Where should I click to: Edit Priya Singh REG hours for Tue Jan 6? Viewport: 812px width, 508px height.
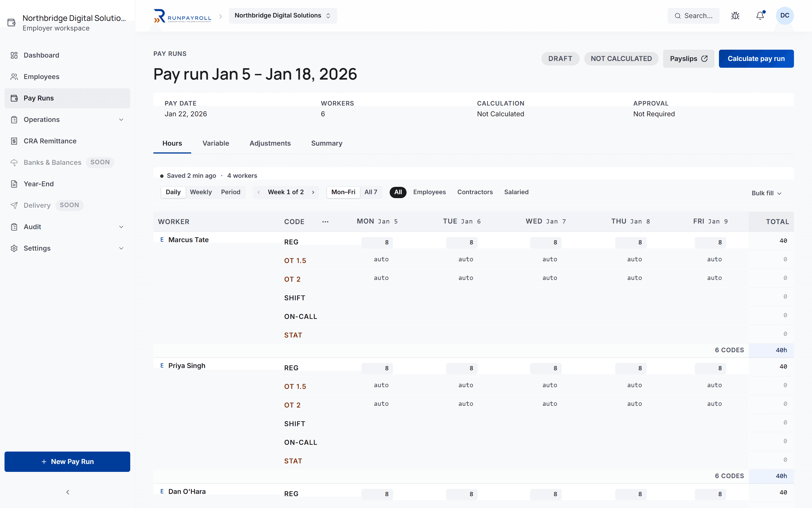(462, 369)
